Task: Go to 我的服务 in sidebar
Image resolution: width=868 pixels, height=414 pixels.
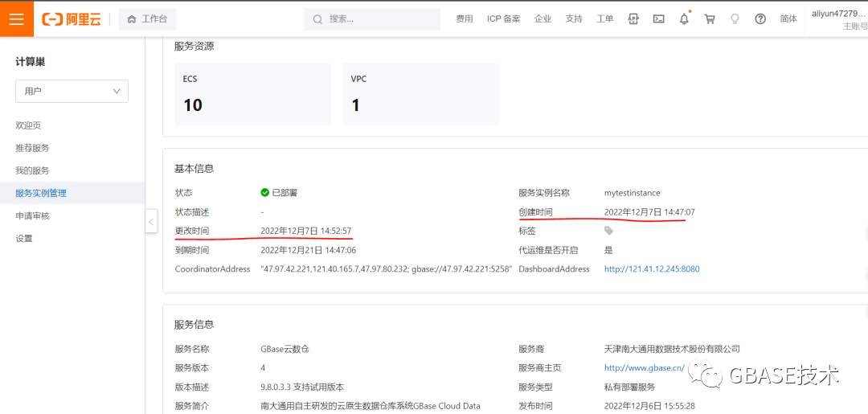Action: (33, 171)
